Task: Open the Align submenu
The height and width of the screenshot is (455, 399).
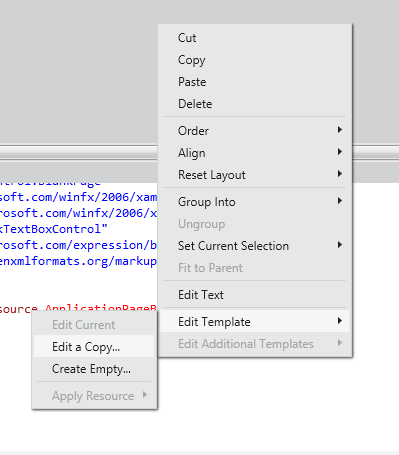Action: [x=255, y=153]
